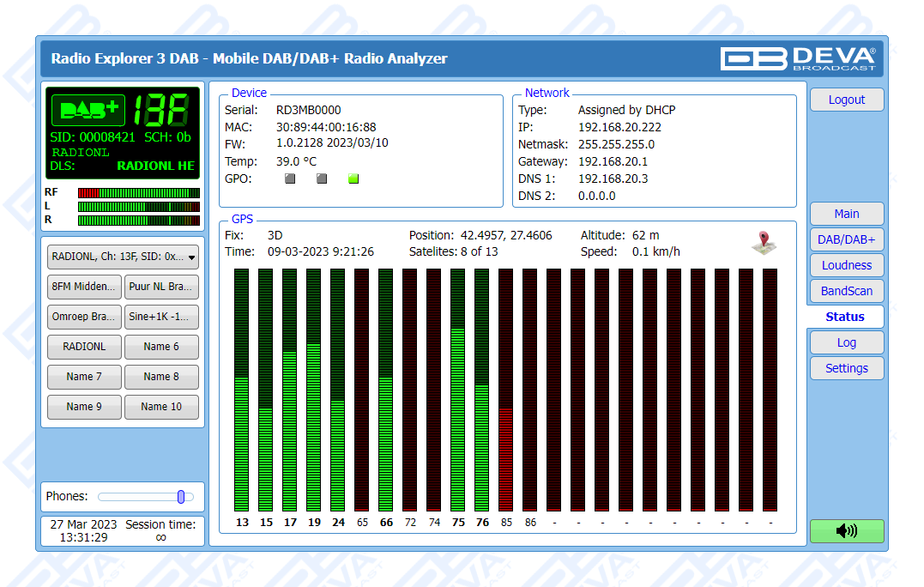Select the 8FM Midden preset button
Image resolution: width=924 pixels, height=587 pixels.
click(x=84, y=287)
